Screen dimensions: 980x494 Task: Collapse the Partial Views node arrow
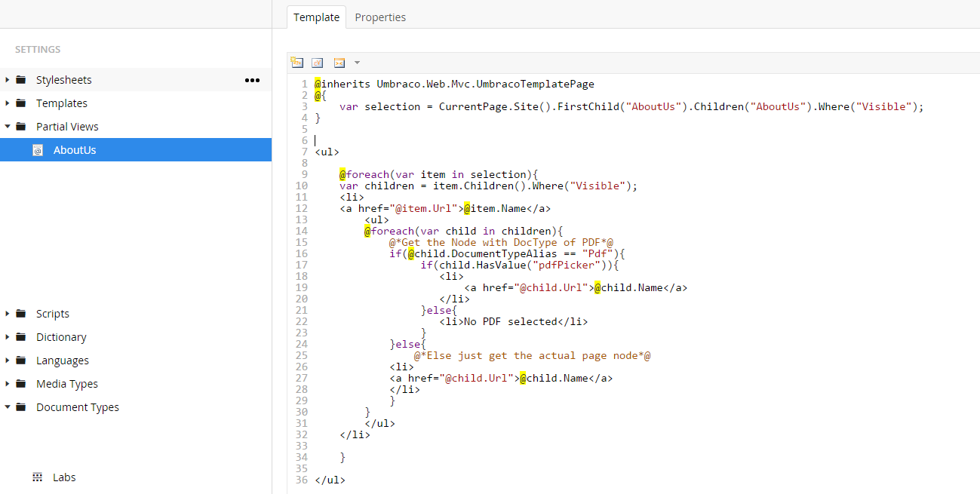[8, 127]
